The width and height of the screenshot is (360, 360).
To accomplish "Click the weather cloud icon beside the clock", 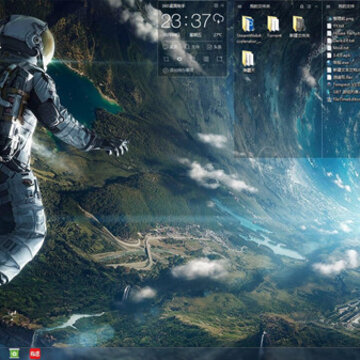I will click(x=218, y=19).
